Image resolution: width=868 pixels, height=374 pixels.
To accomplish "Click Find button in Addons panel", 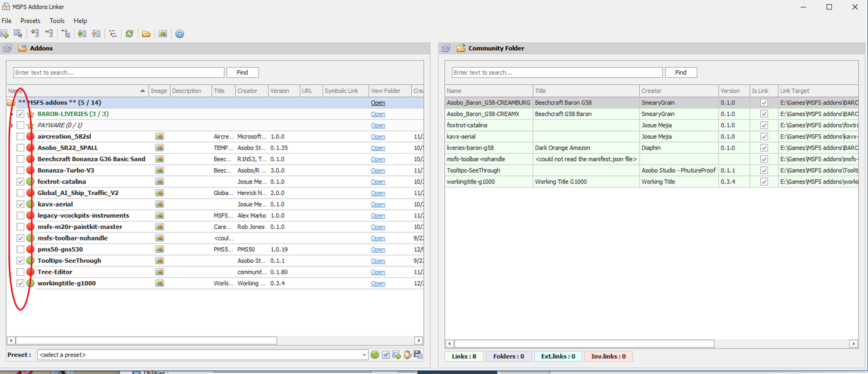I will coord(242,72).
